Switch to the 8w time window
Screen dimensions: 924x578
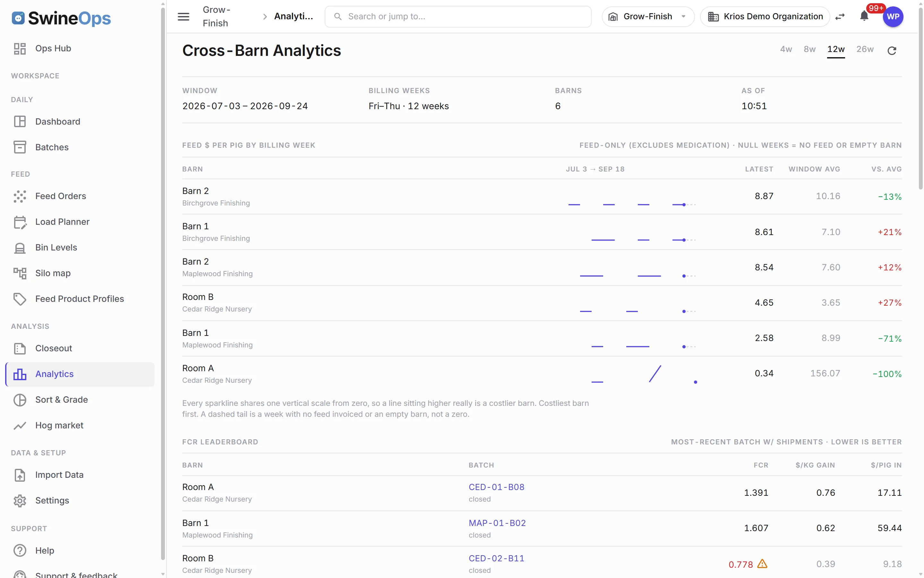pos(809,49)
